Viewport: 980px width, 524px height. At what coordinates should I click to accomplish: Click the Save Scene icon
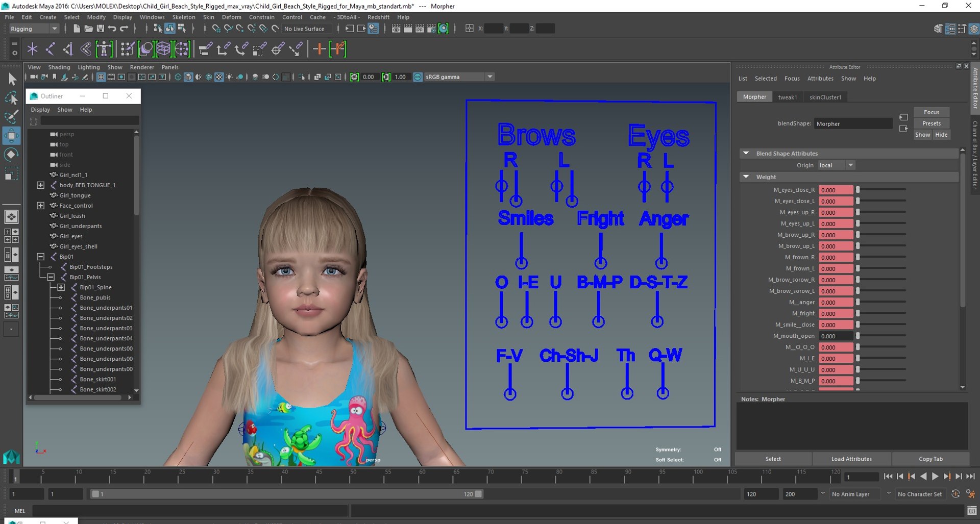point(101,29)
